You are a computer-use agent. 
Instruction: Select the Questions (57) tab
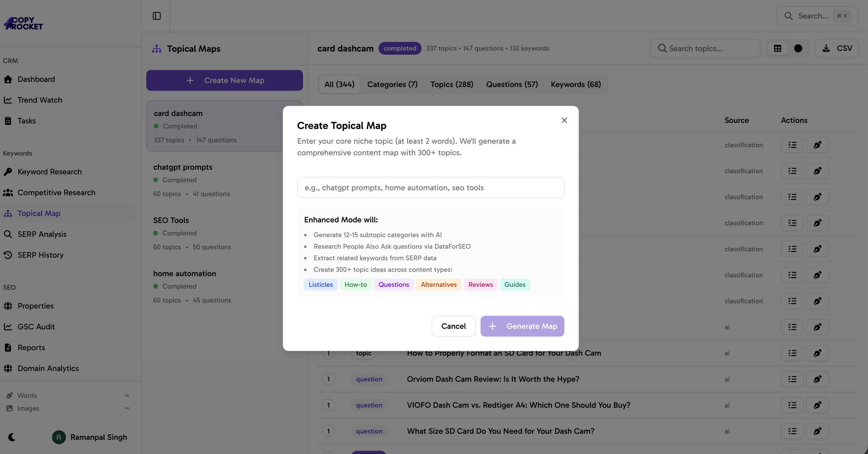click(x=511, y=84)
